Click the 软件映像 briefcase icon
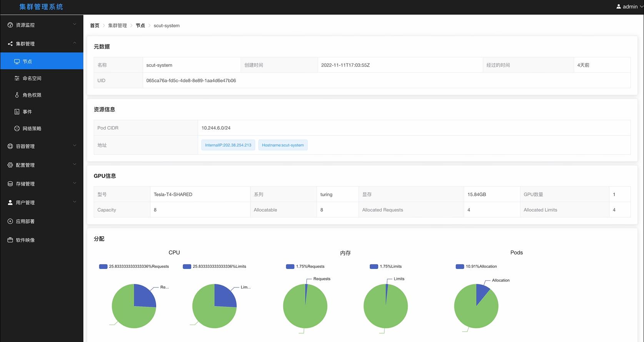The image size is (644, 342). pyautogui.click(x=10, y=240)
